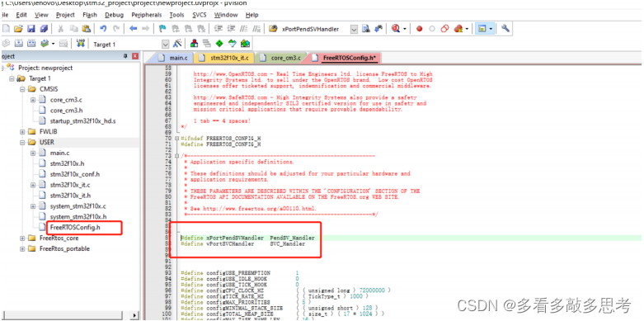Pin the Project panel
This screenshot has width=644, height=321.
(x=125, y=56)
